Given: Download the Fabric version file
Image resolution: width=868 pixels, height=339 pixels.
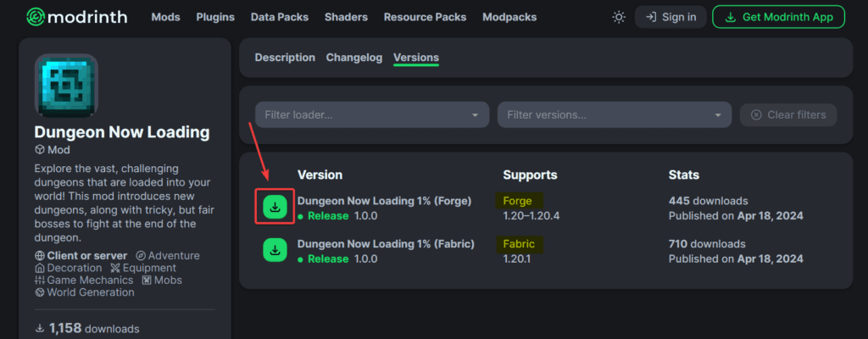Looking at the screenshot, I should pyautogui.click(x=275, y=249).
